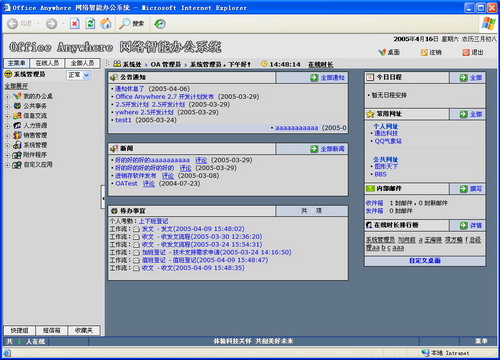Open the OATest news item link

click(x=126, y=184)
